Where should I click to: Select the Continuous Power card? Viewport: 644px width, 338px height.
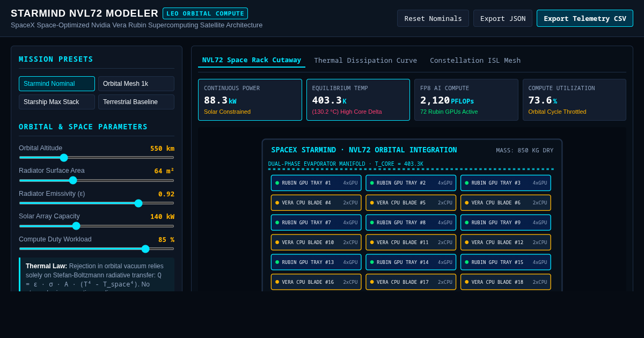click(x=250, y=100)
